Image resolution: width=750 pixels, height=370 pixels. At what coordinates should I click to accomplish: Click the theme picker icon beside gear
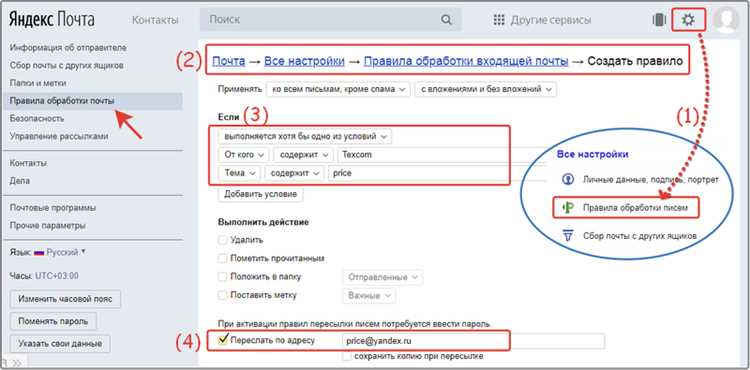click(x=659, y=20)
